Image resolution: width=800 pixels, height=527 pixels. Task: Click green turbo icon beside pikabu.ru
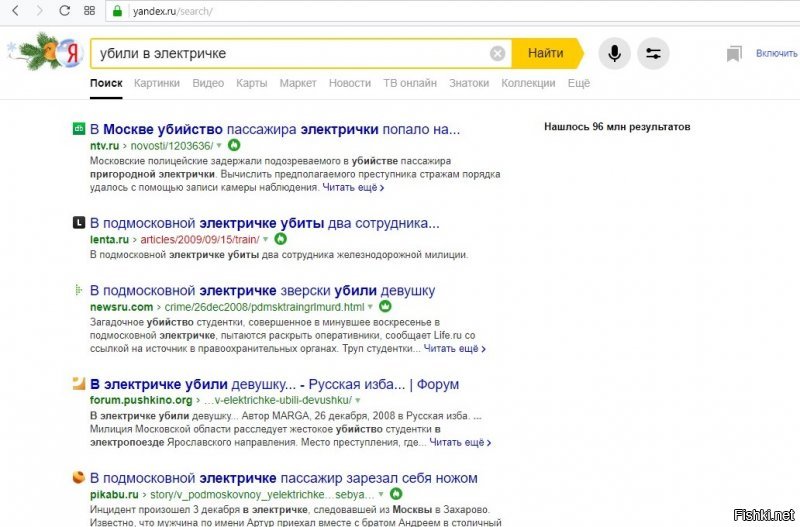[396, 494]
